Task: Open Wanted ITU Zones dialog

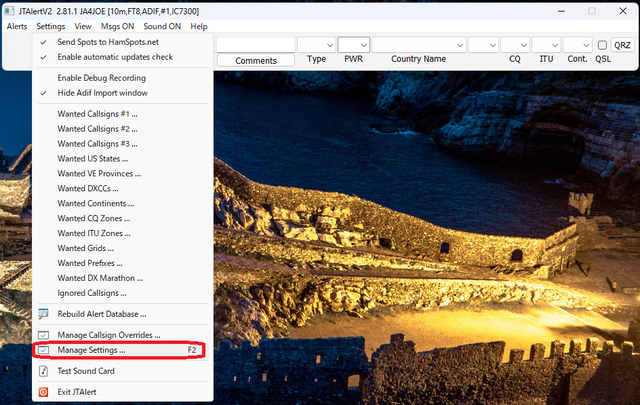Action: 122,233
